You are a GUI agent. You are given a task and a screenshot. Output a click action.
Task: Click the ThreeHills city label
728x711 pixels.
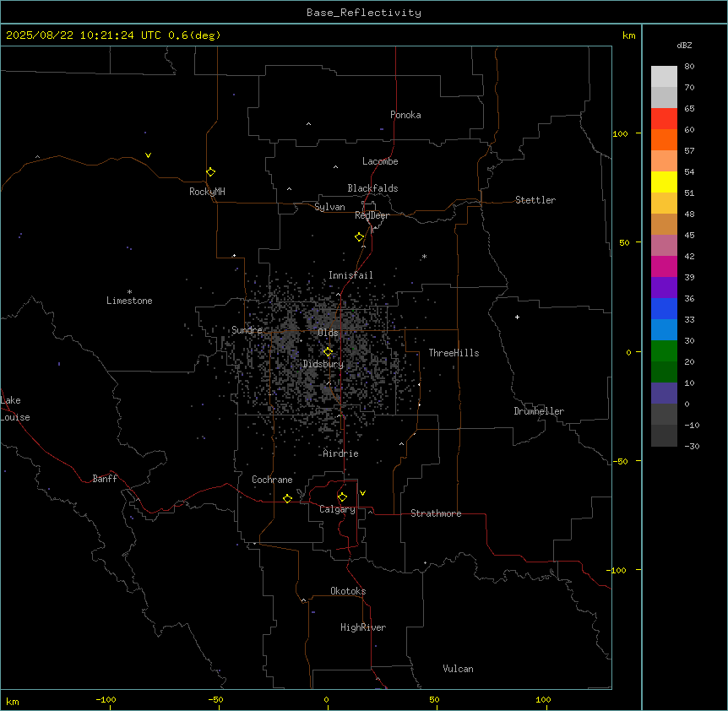pos(454,353)
